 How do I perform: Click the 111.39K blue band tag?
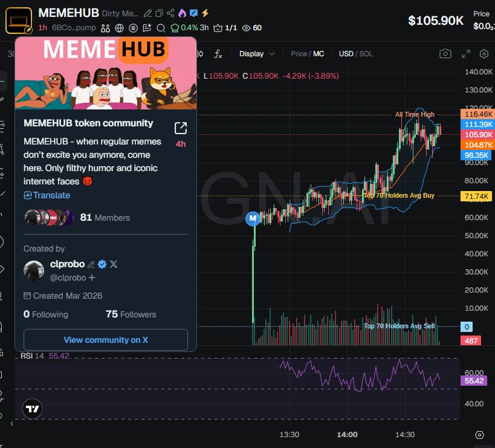(477, 125)
